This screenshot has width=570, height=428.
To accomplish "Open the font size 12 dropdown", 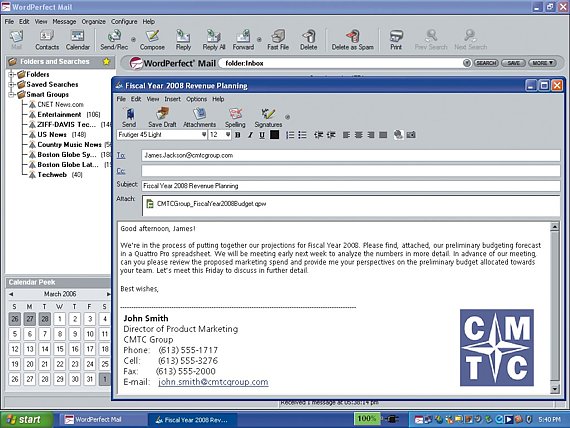I will point(228,135).
